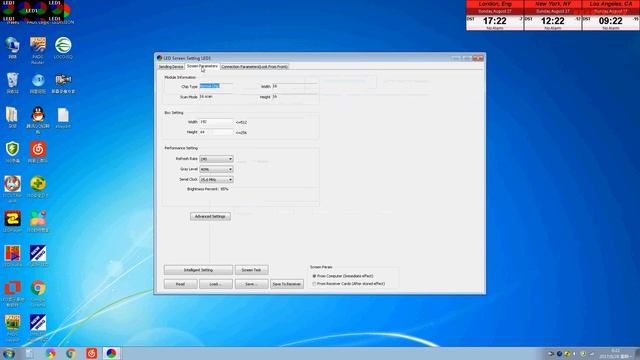Open NetEase Cloud Music desktop icon
640x360 pixels.
pyautogui.click(x=38, y=150)
